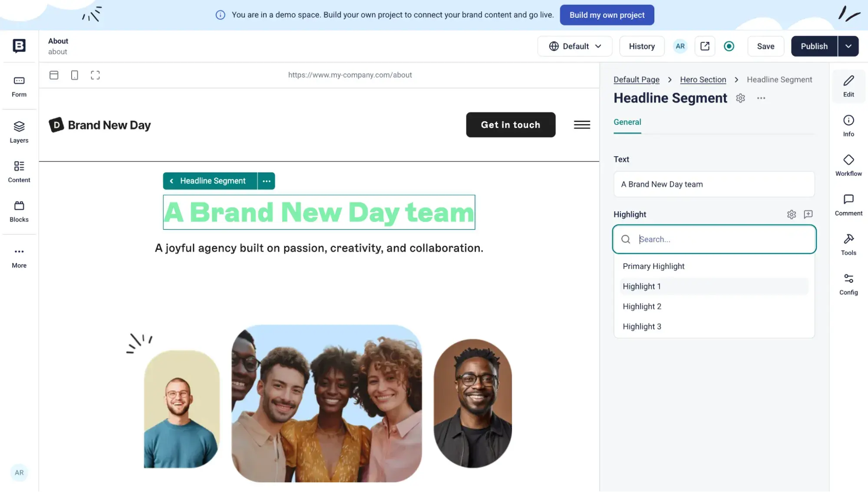Open the Comment panel
The height and width of the screenshot is (492, 868).
(848, 204)
